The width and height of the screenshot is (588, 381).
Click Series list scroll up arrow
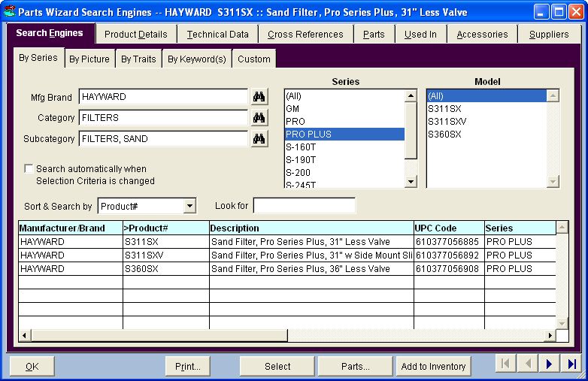(x=411, y=96)
